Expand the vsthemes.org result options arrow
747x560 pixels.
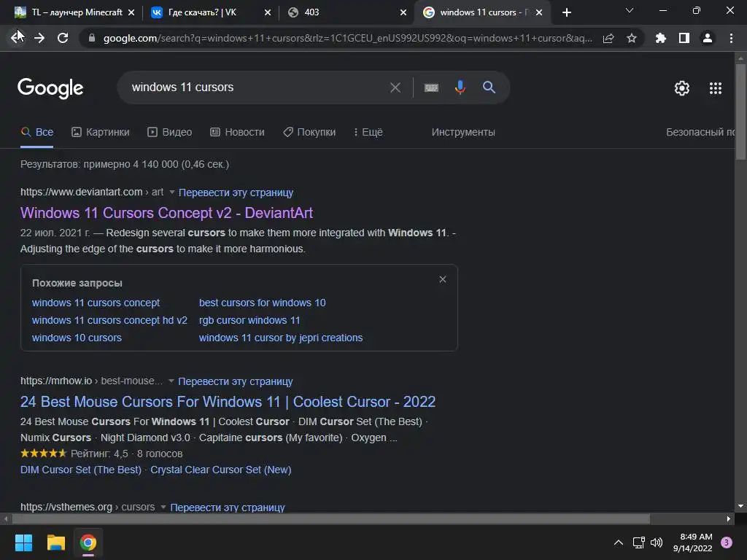point(163,507)
